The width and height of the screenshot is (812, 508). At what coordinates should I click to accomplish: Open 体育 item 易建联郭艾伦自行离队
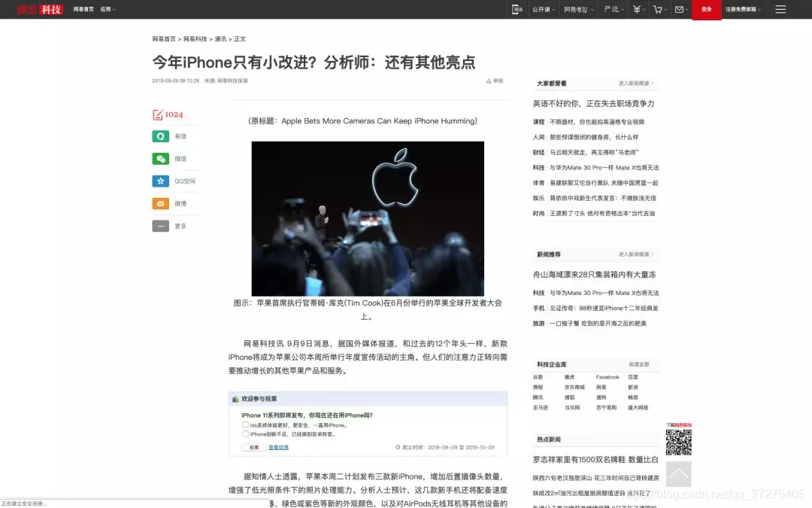point(604,183)
